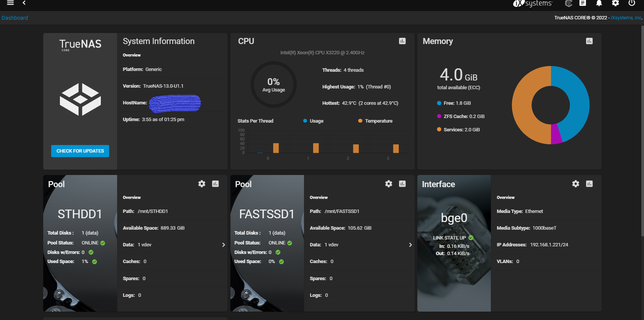Screen dimensions: 644x320
Task: Click STHDD1 Used Space check icon
Action: [94, 262]
